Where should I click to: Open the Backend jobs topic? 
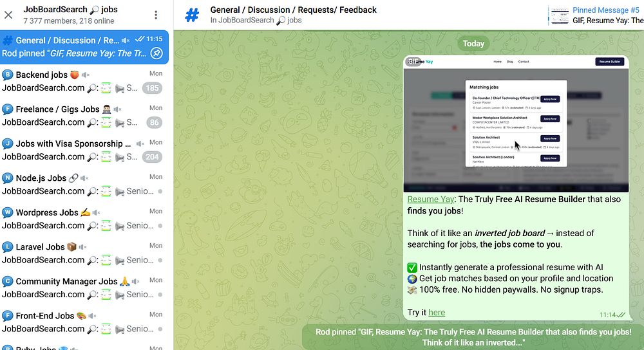(84, 81)
